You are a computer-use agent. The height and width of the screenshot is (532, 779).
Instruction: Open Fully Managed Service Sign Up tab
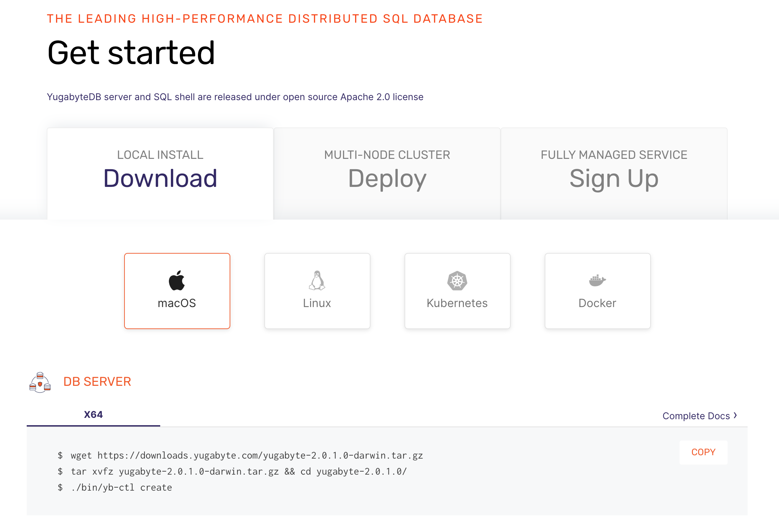[614, 173]
